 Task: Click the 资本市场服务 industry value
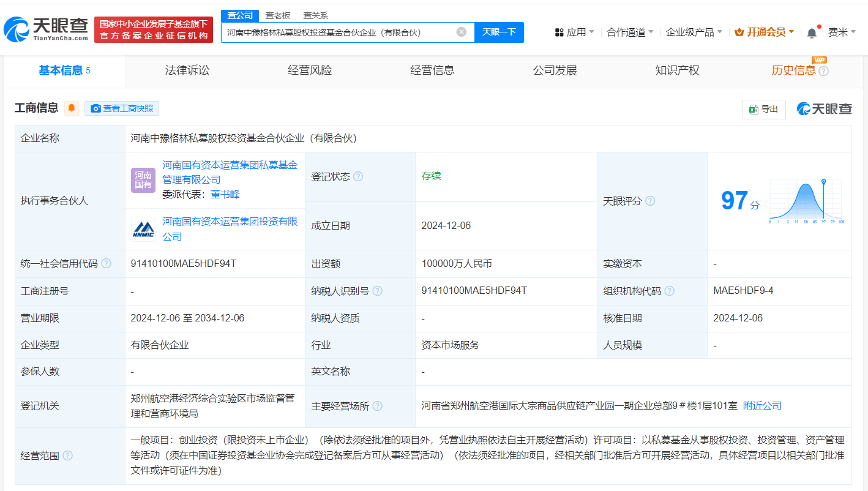[451, 345]
